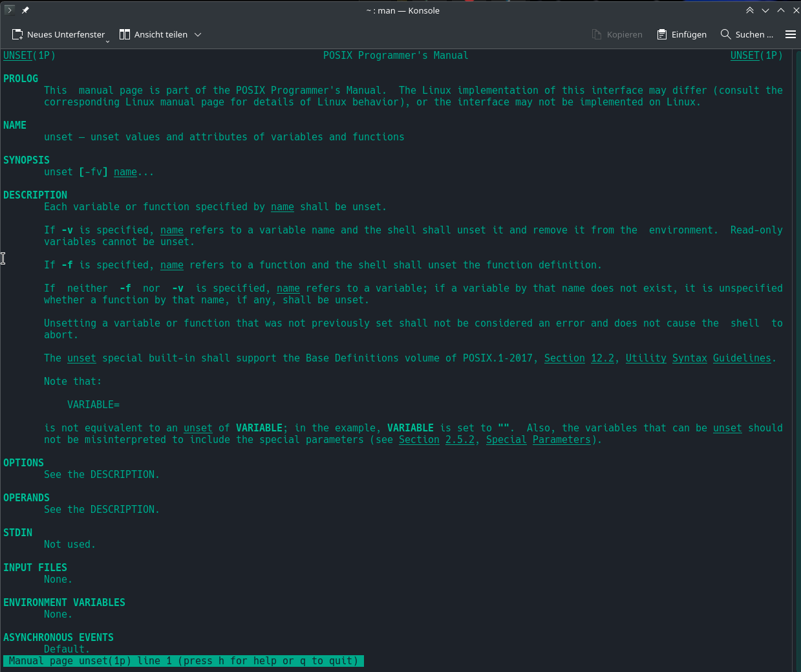Click the Kopieren copy button

coord(617,34)
